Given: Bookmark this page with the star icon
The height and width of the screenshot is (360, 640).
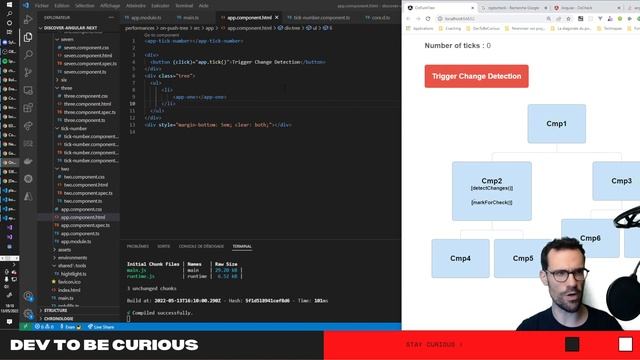Looking at the screenshot, I should (x=568, y=18).
